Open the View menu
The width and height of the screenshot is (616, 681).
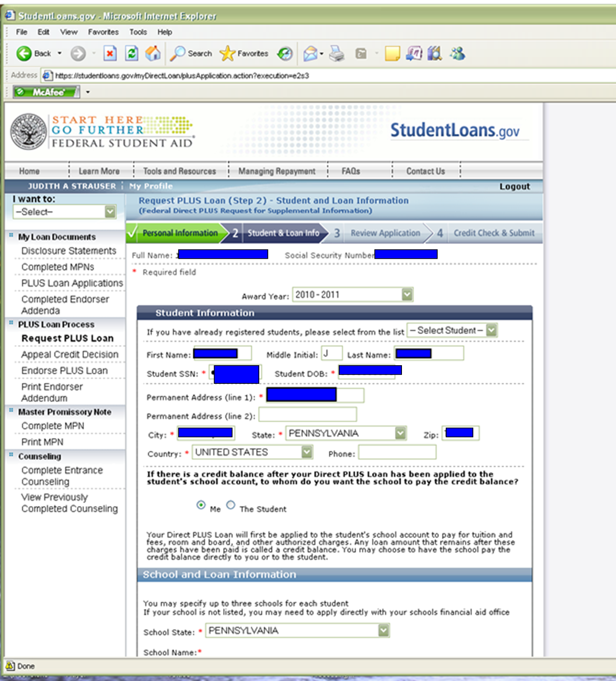(68, 32)
